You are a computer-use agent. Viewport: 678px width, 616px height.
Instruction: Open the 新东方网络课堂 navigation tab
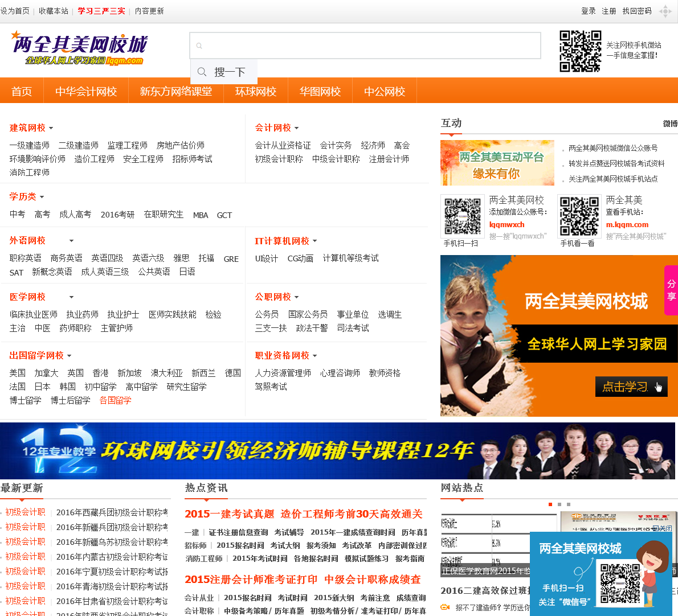[175, 92]
